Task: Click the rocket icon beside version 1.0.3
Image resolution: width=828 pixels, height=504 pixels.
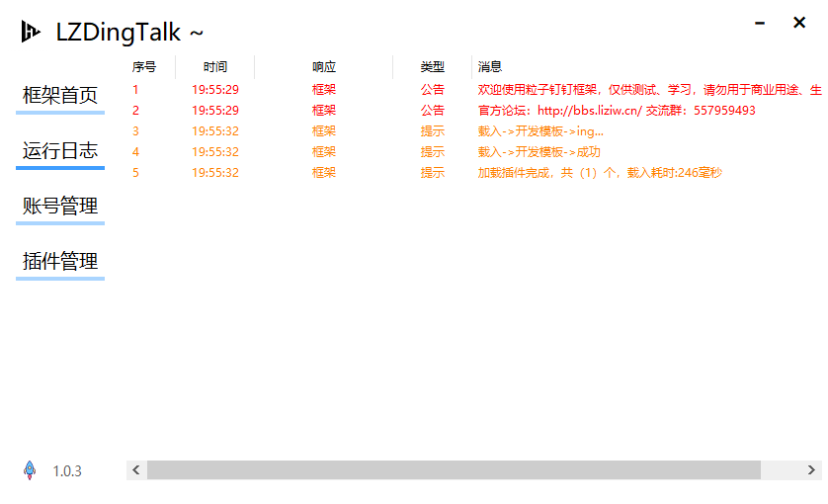Action: coord(30,470)
